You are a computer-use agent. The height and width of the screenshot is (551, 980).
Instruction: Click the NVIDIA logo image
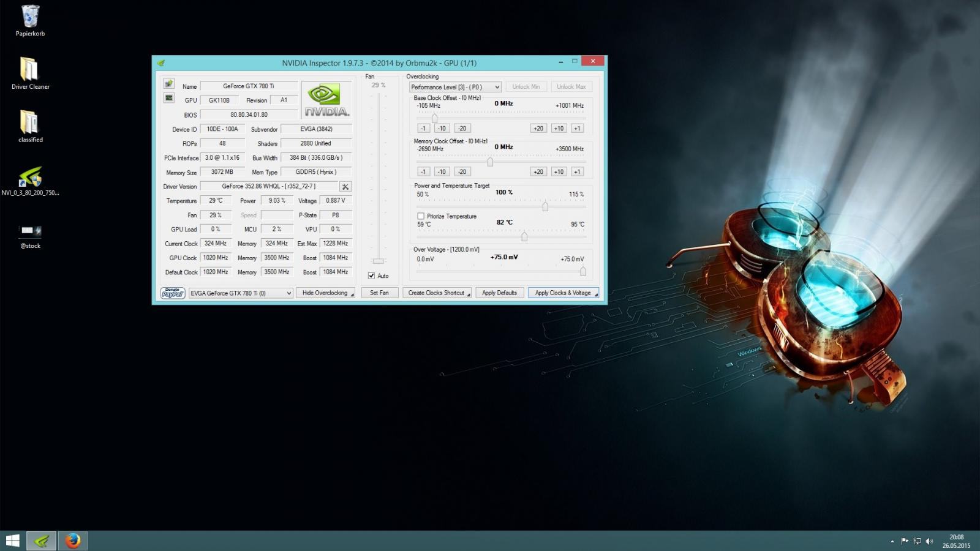pos(327,100)
